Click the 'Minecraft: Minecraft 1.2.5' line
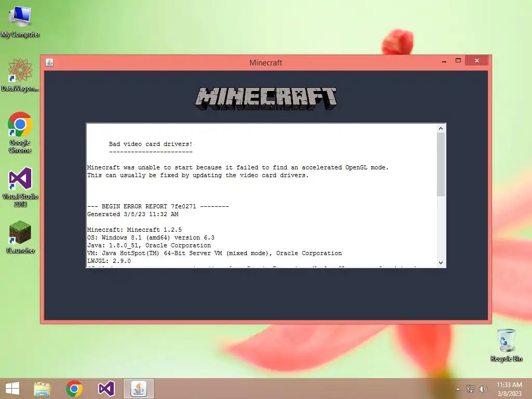Viewport: 532px width, 399px height. (x=135, y=230)
